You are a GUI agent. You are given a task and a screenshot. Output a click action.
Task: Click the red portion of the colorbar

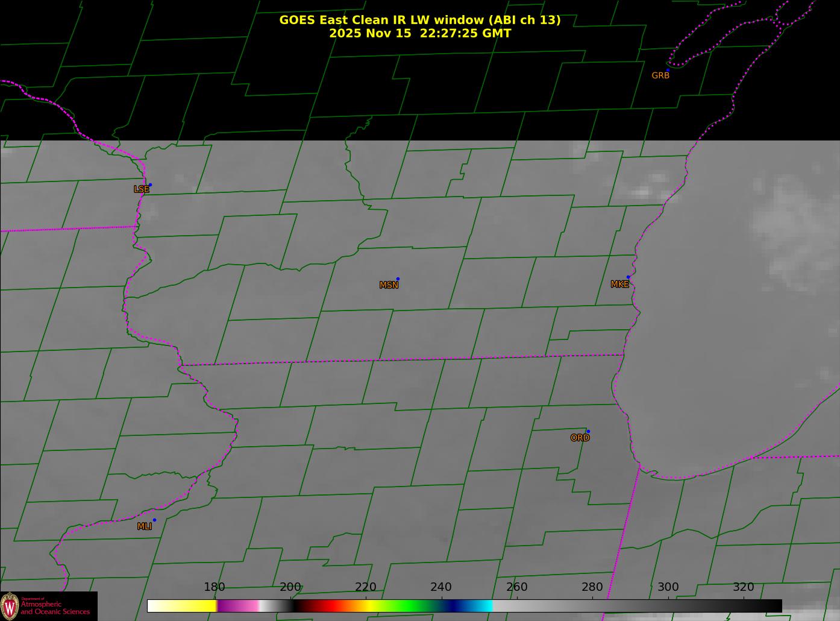[328, 606]
